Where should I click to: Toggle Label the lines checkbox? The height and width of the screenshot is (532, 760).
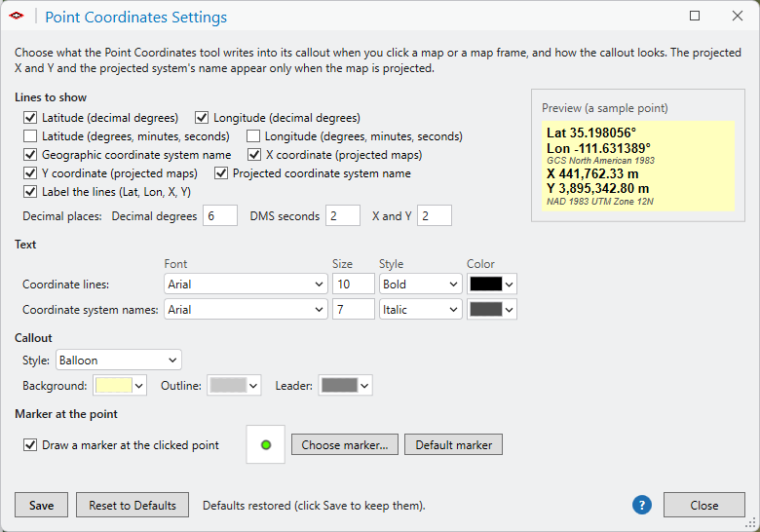click(x=30, y=191)
